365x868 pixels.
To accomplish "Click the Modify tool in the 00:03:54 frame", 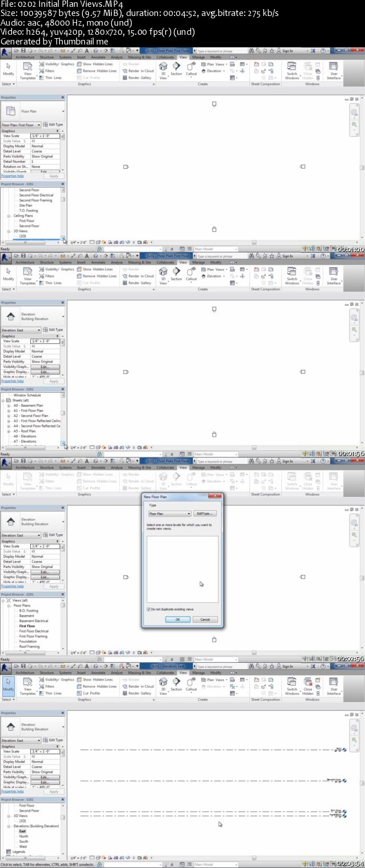I will (x=9, y=685).
